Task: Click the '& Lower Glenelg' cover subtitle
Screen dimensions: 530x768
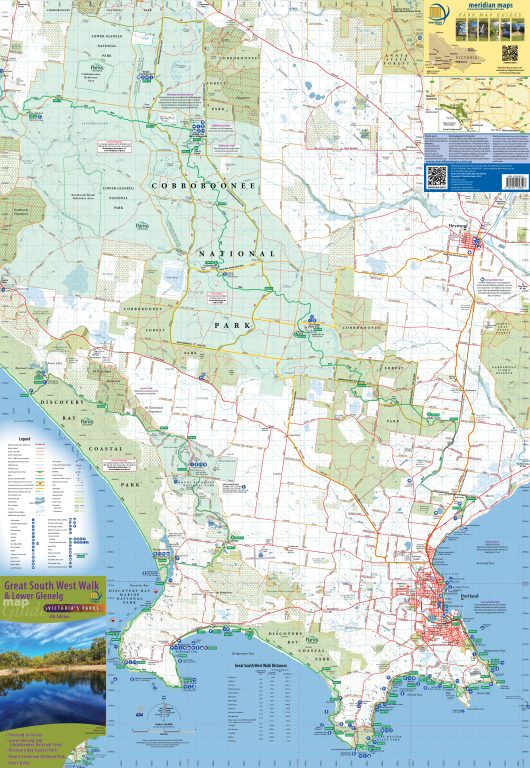Action: (x=34, y=596)
